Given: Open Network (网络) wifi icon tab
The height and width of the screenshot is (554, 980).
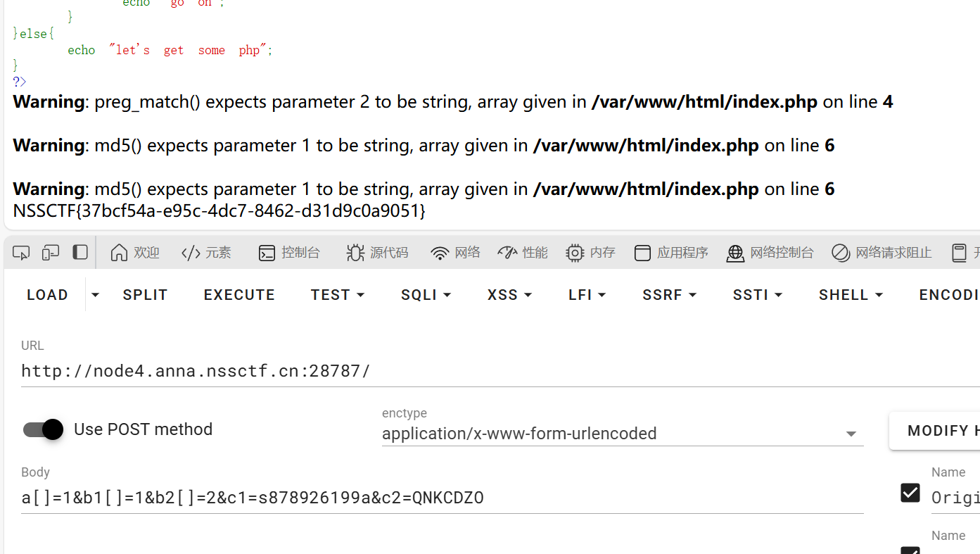Looking at the screenshot, I should (455, 253).
